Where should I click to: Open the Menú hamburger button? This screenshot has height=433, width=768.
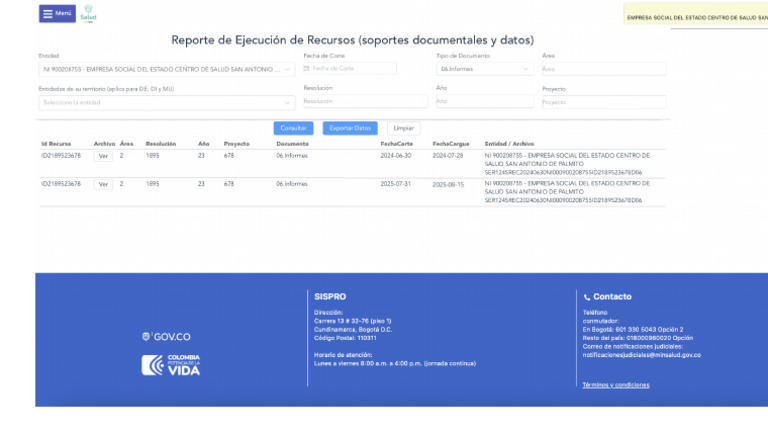click(x=57, y=14)
